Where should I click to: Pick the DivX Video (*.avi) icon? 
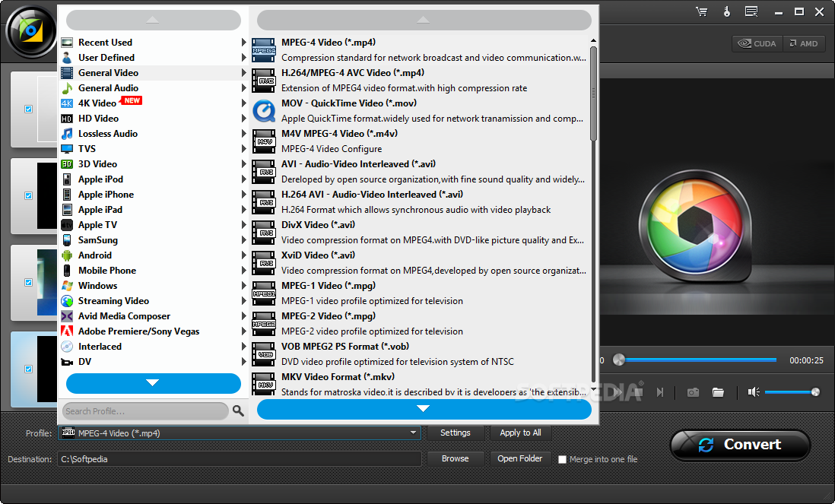[x=264, y=233]
